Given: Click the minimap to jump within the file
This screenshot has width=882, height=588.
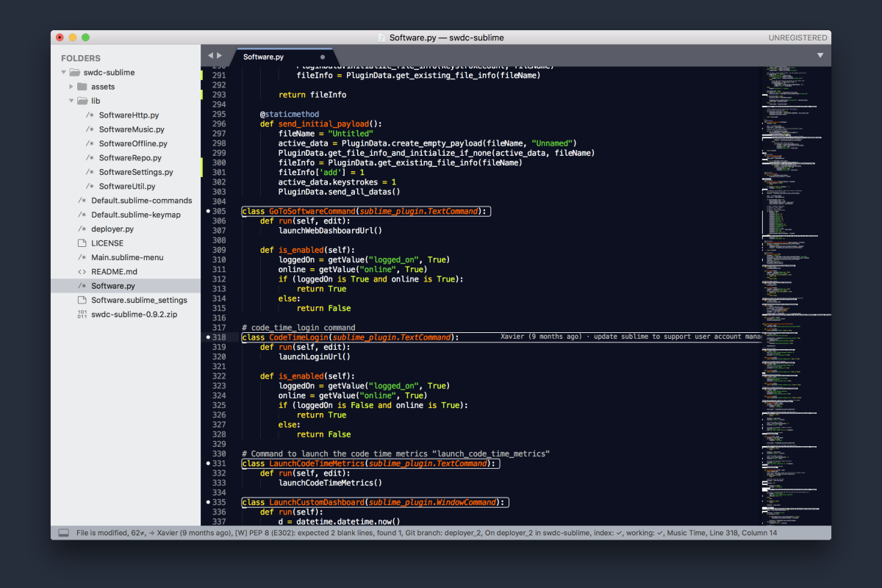Looking at the screenshot, I should point(790,294).
